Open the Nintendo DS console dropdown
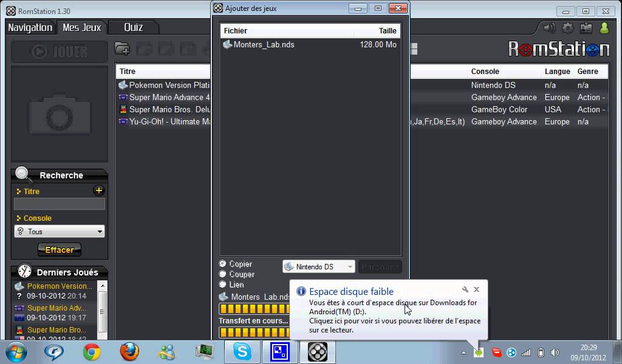622x364 pixels. coord(318,266)
